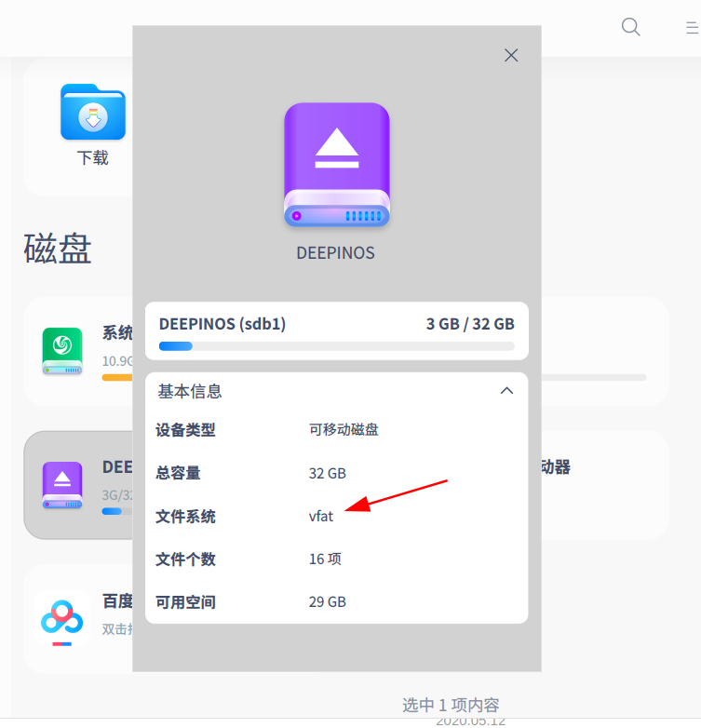Click the 下载 folder label
Image resolution: width=701 pixels, height=728 pixels.
[x=92, y=158]
